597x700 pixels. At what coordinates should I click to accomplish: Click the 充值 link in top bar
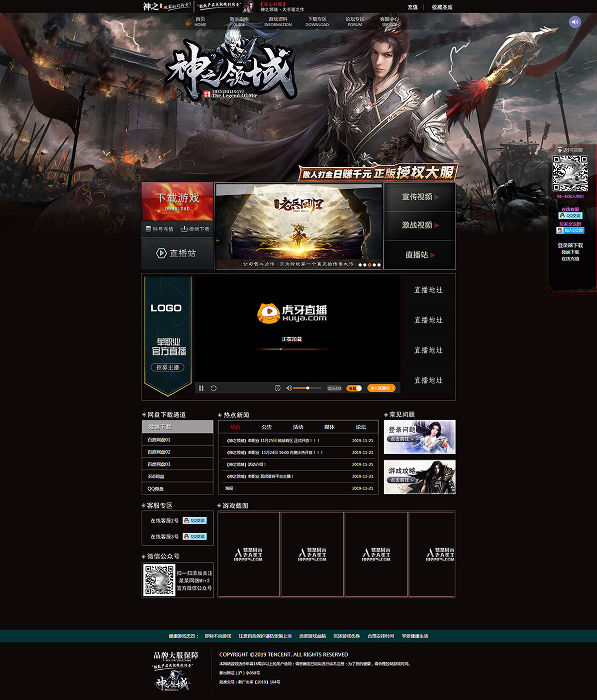[x=413, y=7]
